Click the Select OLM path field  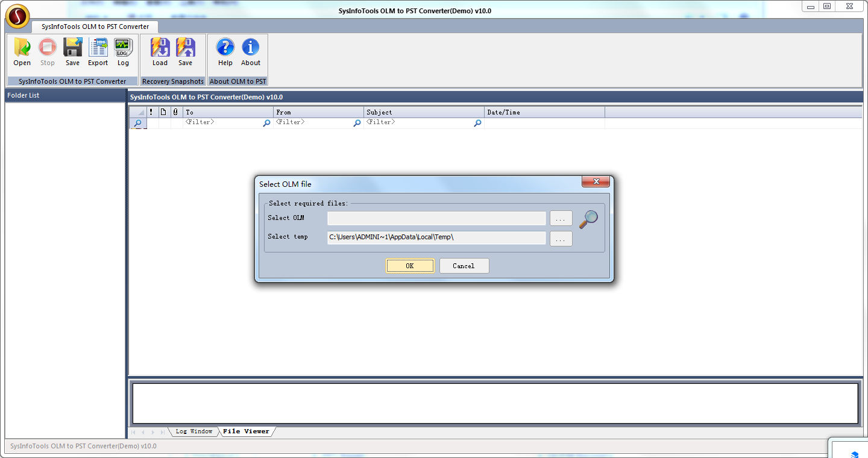click(x=436, y=218)
